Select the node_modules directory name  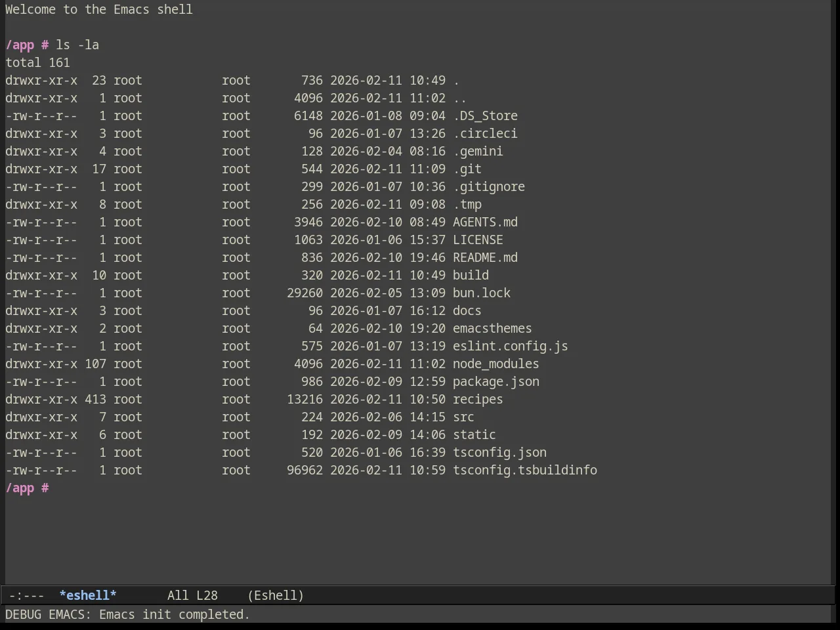pos(496,364)
